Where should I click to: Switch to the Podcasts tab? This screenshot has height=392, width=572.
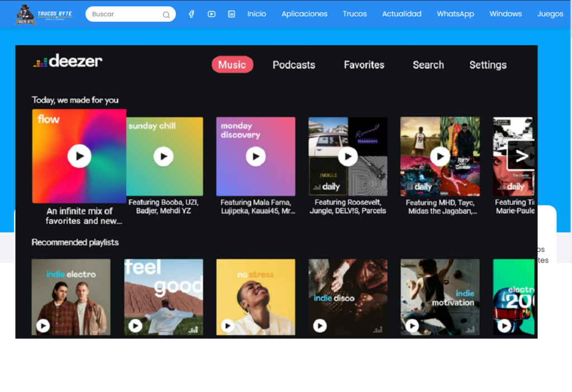[x=294, y=65]
